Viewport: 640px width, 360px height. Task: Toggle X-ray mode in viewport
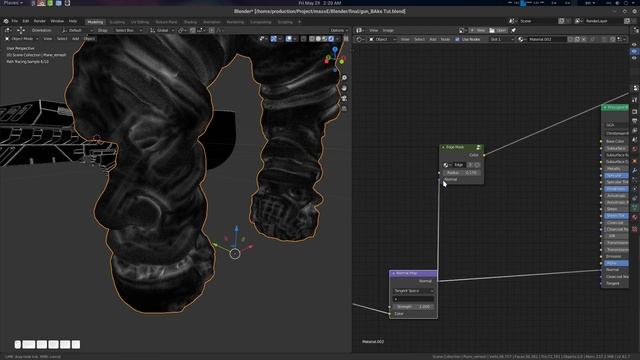click(x=303, y=39)
